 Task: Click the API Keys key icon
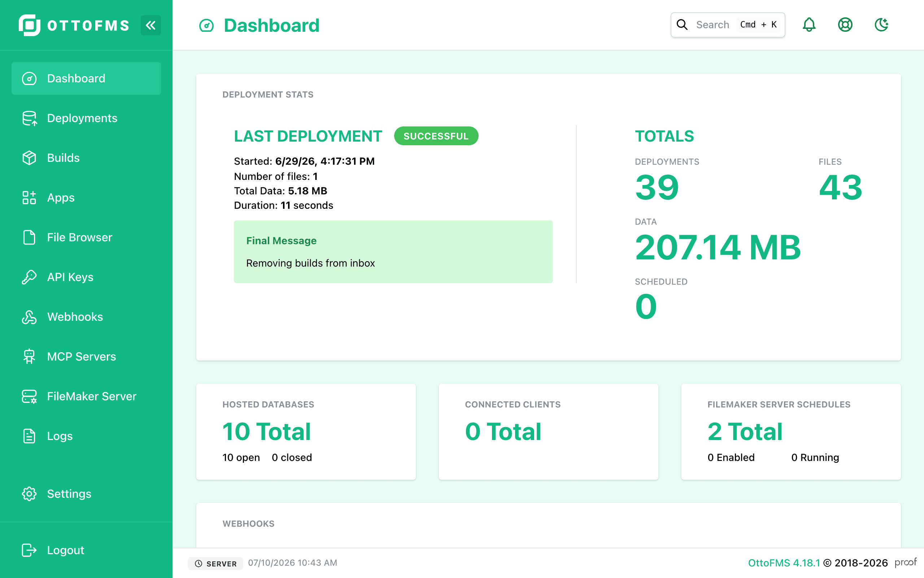point(29,277)
